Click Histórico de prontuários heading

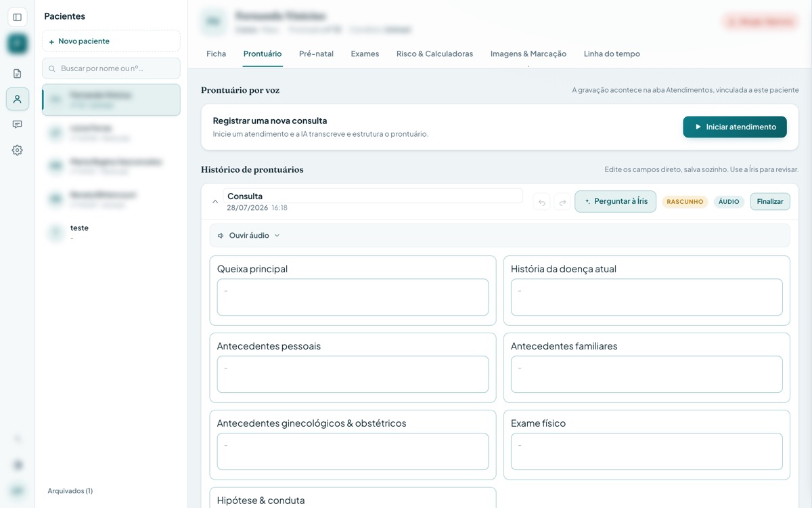(252, 170)
